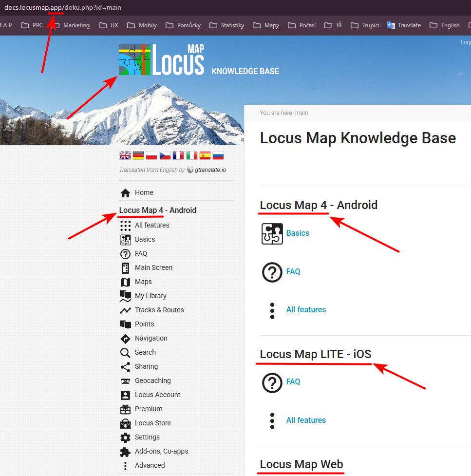Go to Home in the sidebar
Image resolution: width=471 pixels, height=476 pixels.
144,192
